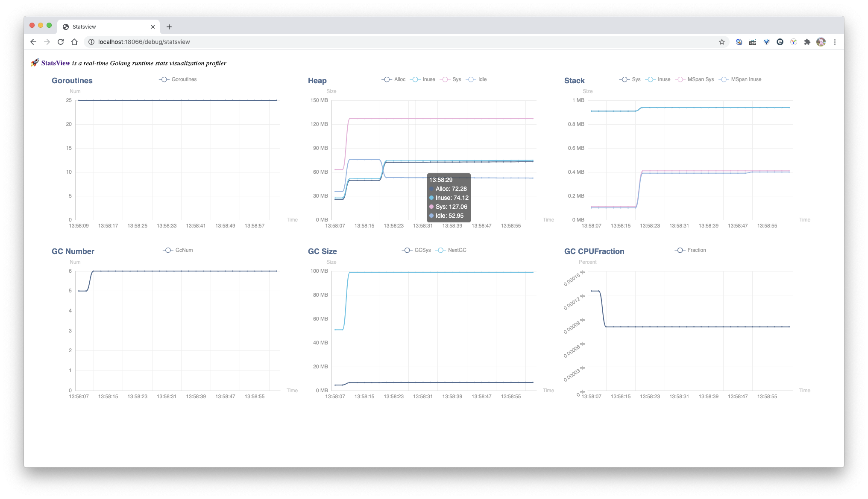868x499 pixels.
Task: Click the 100 MB GC Size axis label
Action: coord(320,271)
